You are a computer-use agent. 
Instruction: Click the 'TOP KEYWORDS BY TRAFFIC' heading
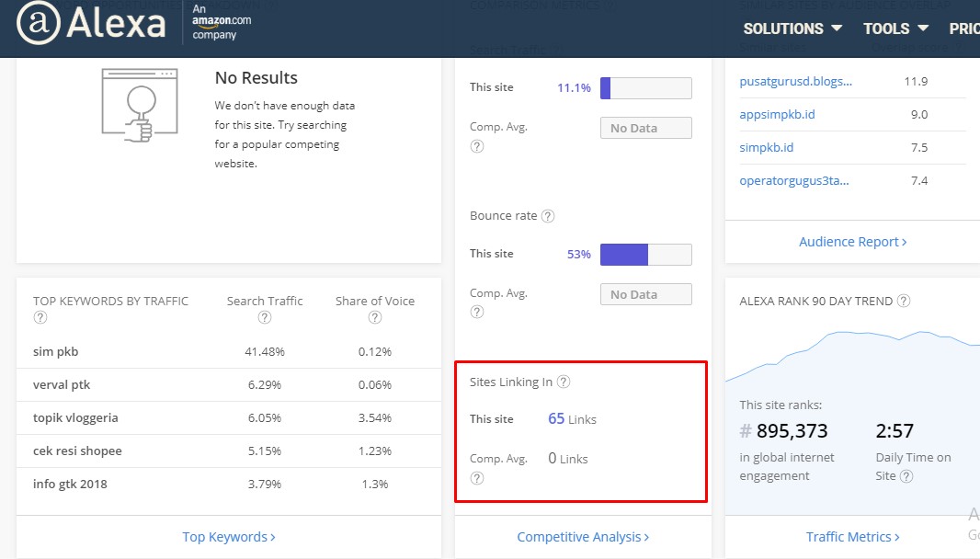110,301
